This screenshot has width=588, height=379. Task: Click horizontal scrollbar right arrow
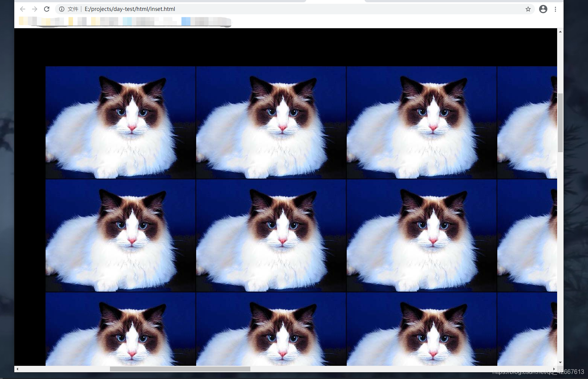[554, 369]
